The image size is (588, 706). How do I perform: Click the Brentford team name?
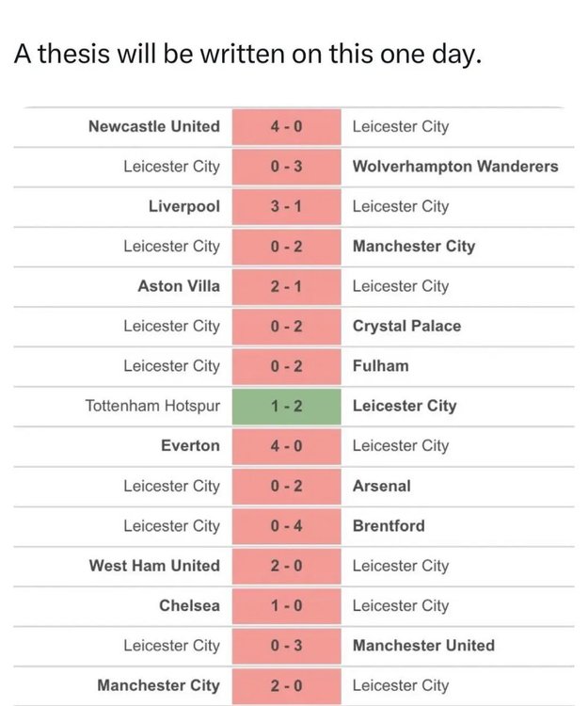(x=389, y=526)
